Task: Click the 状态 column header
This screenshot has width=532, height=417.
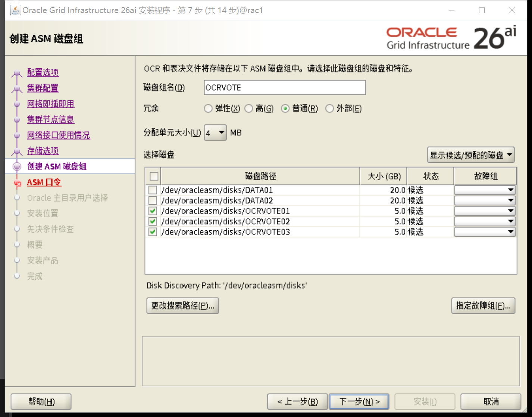Action: (431, 176)
